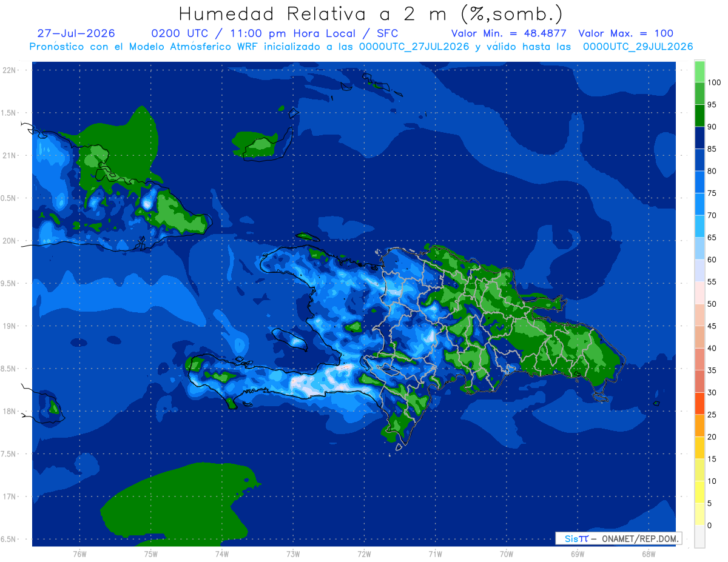Click the '73W' longitude label
728x562 pixels.
pyautogui.click(x=293, y=554)
